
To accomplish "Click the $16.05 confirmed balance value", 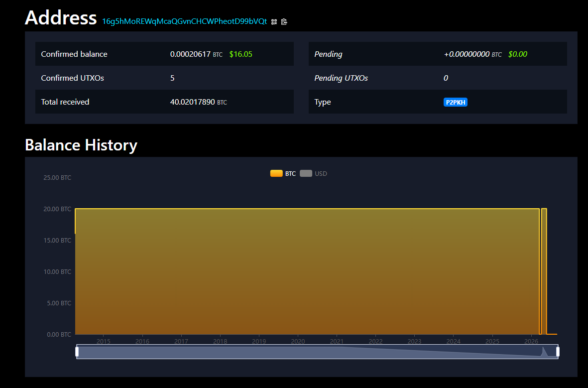I will coord(241,54).
